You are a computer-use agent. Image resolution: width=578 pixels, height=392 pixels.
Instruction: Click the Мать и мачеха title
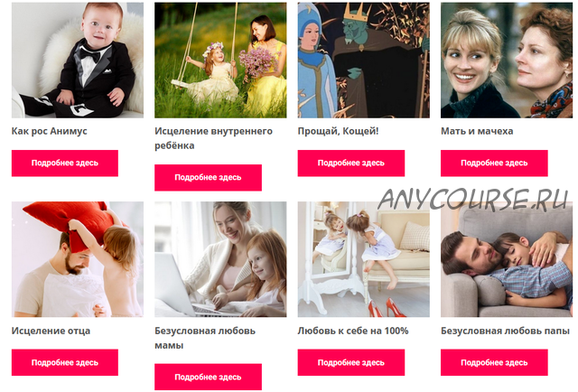click(477, 131)
